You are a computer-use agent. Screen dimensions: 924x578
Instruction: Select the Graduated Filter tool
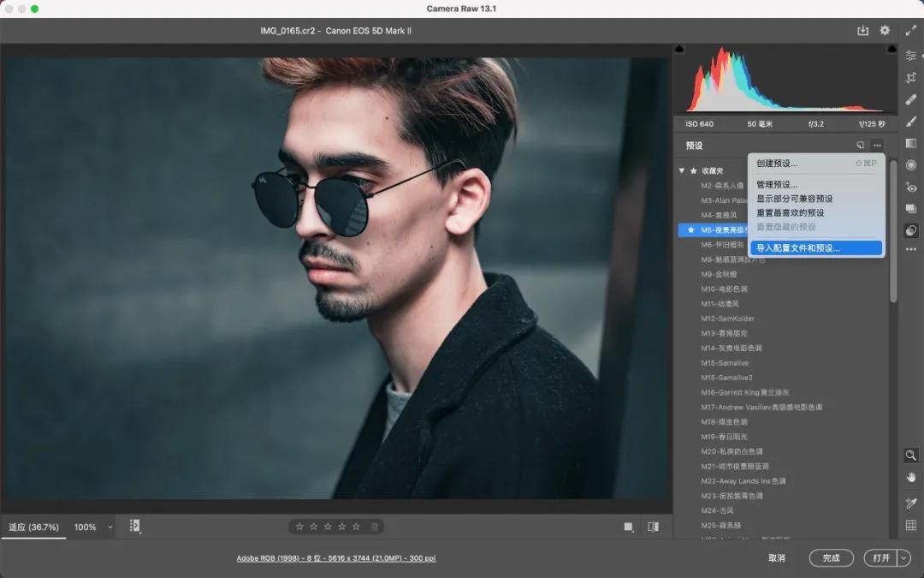(x=911, y=144)
